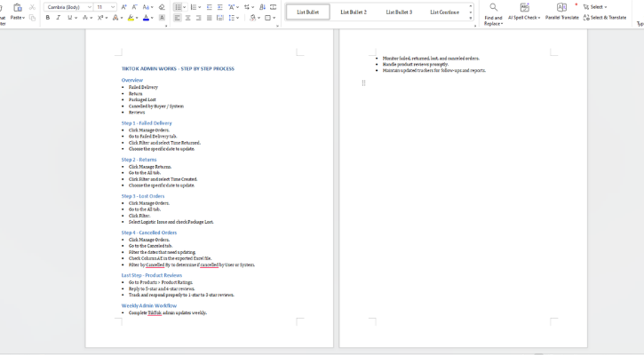Toggle align left

(x=177, y=18)
